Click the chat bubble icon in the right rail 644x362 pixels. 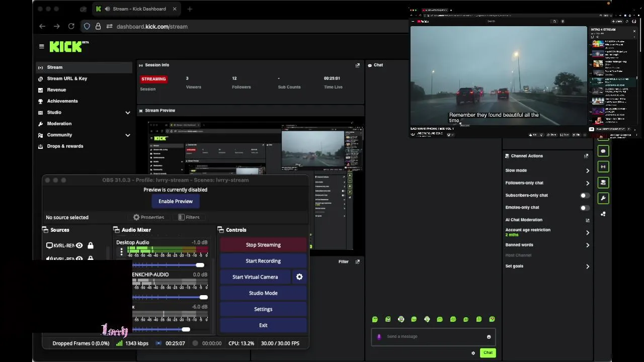603,151
